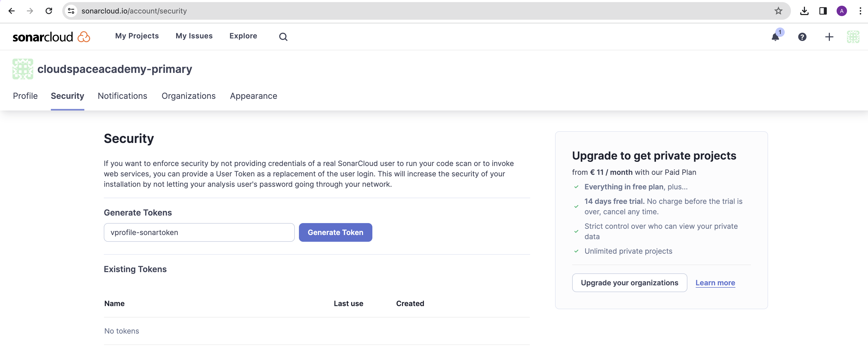The height and width of the screenshot is (359, 868).
Task: Open Explore in the top navigation
Action: tap(243, 36)
